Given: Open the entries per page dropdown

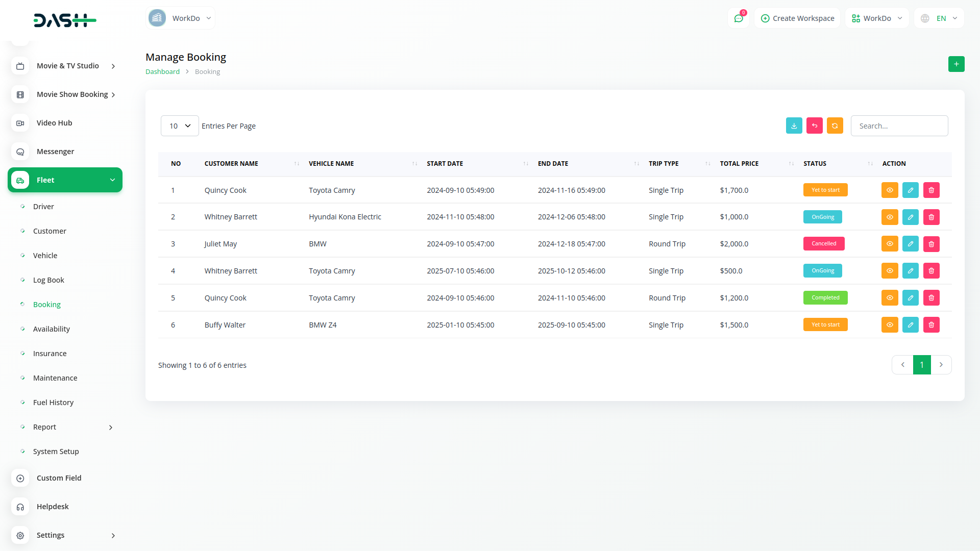Looking at the screenshot, I should pyautogui.click(x=180, y=126).
